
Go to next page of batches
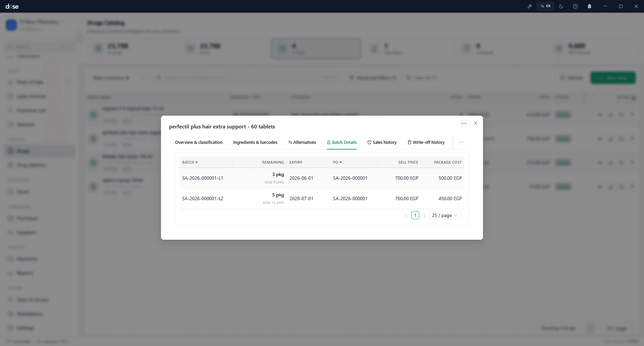click(x=425, y=216)
